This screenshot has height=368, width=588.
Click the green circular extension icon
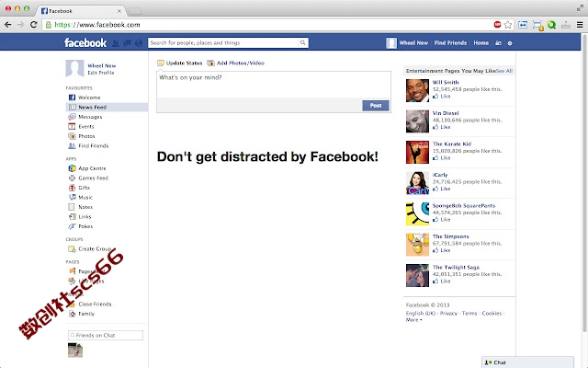pos(551,25)
